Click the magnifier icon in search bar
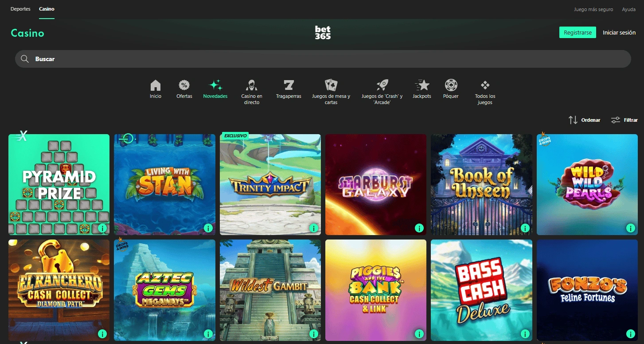This screenshot has height=344, width=644. (x=25, y=59)
